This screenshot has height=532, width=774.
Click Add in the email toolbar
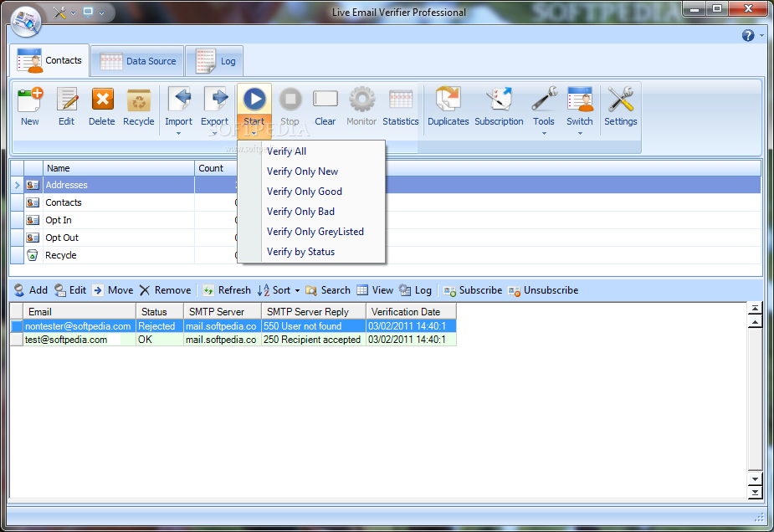click(x=31, y=290)
